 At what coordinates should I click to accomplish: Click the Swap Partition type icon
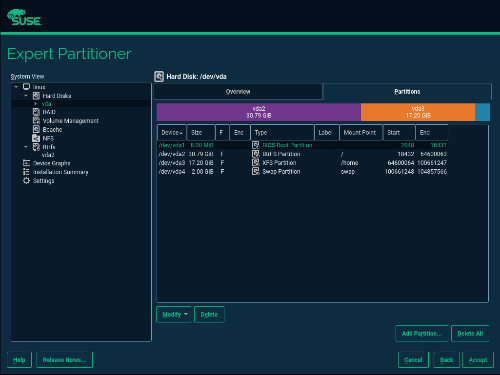[256, 171]
